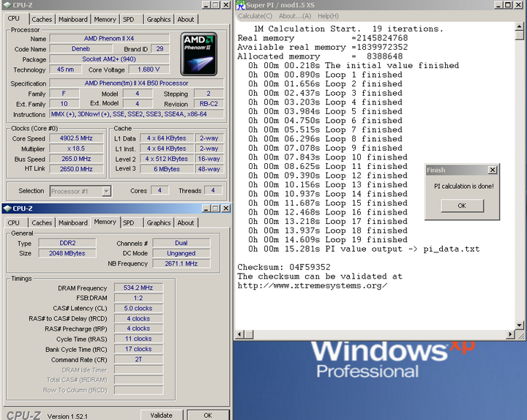Click OK in the Finish dialog
527x420 pixels.
tap(462, 206)
